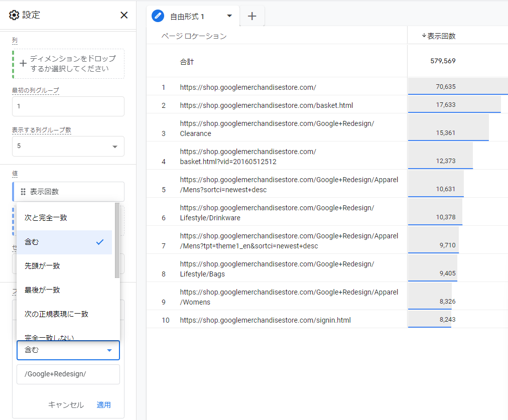Screen dimensions: 508x420
Task: Click the 列 section label
Action: [15, 41]
